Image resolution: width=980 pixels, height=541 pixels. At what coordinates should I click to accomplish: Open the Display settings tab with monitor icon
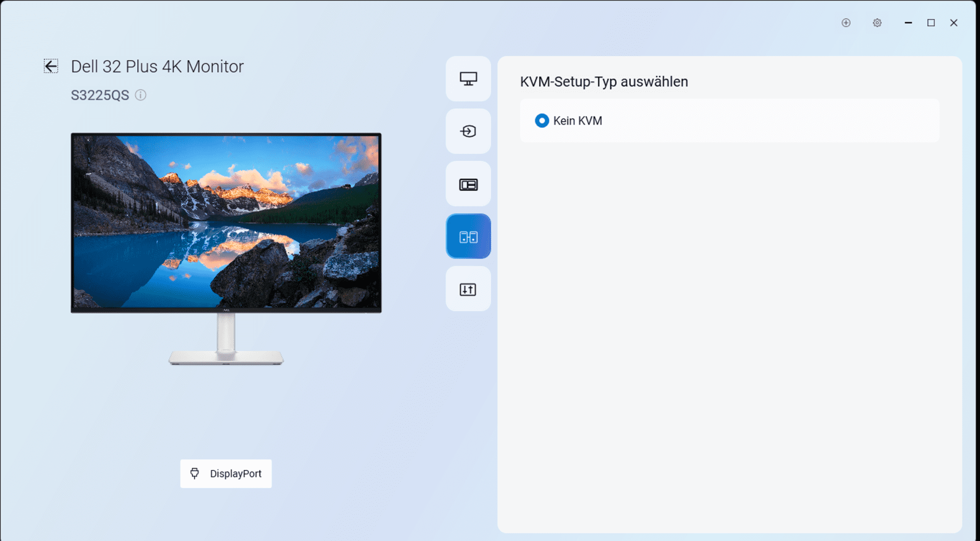[x=468, y=79]
